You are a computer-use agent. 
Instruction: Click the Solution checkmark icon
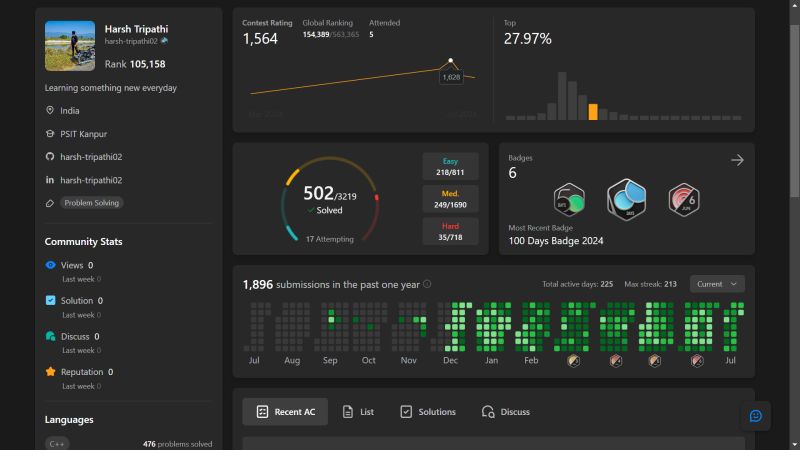pyautogui.click(x=50, y=301)
